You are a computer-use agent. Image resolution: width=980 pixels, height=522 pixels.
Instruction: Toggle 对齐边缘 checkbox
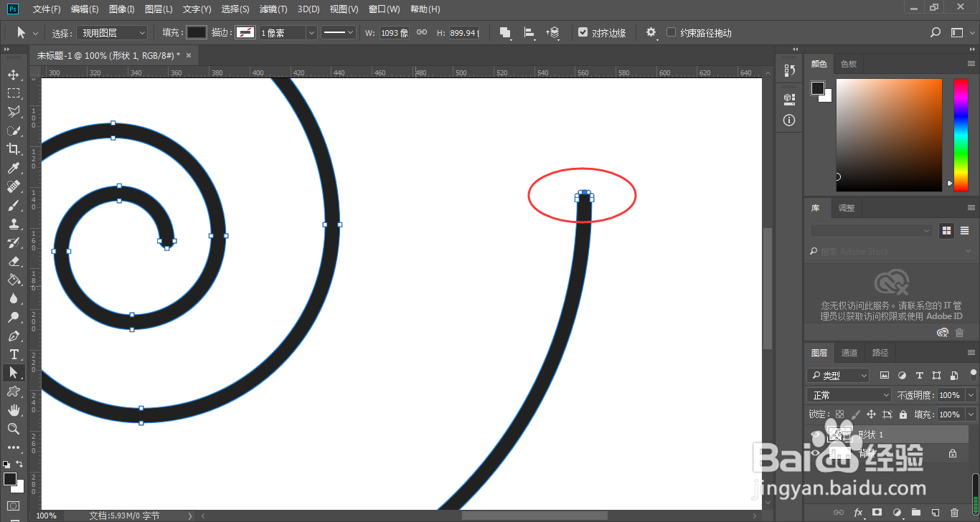tap(583, 32)
